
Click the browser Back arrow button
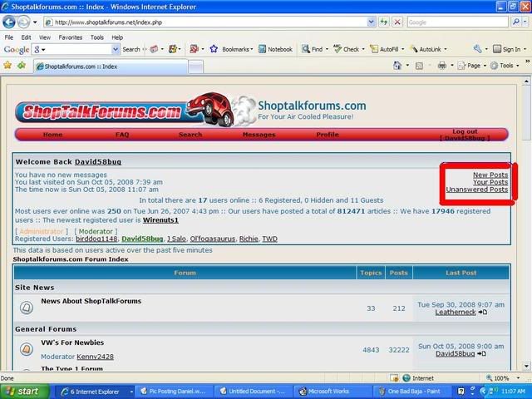(x=9, y=22)
